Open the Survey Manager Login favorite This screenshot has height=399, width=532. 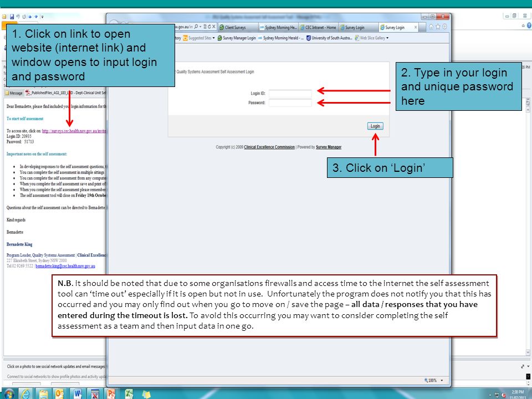click(x=237, y=38)
